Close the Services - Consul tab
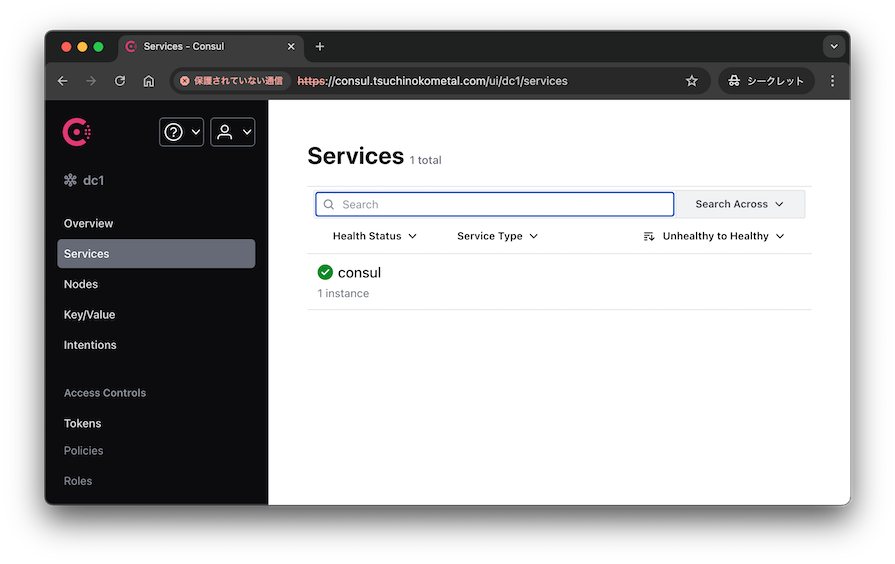The width and height of the screenshot is (895, 564). (291, 46)
